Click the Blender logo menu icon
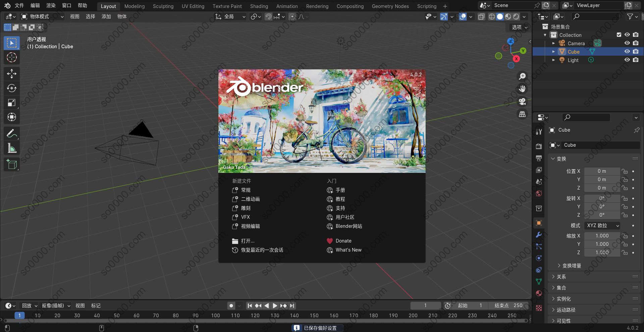Screen dimensions: 644x332 click(7, 6)
